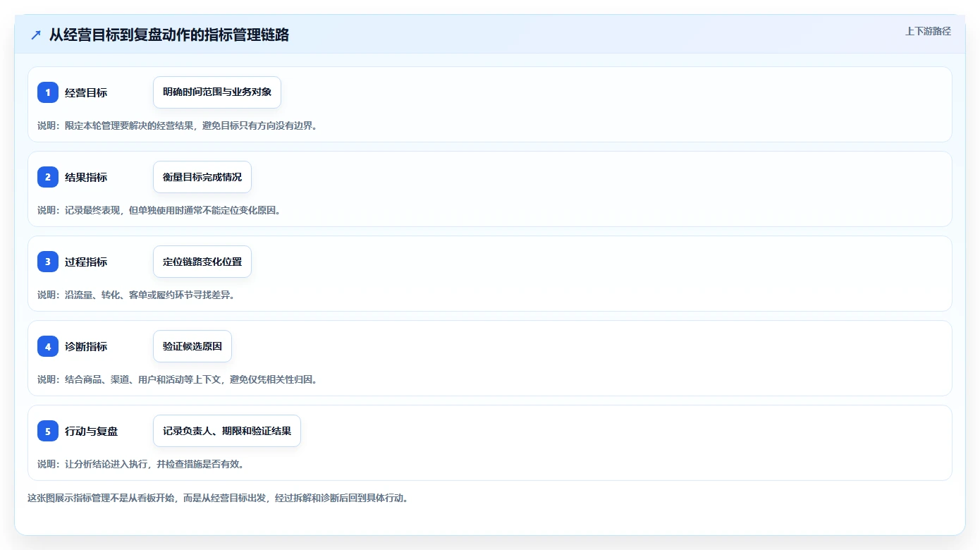
Task: Select the 验证候选原因 chip
Action: 192,346
